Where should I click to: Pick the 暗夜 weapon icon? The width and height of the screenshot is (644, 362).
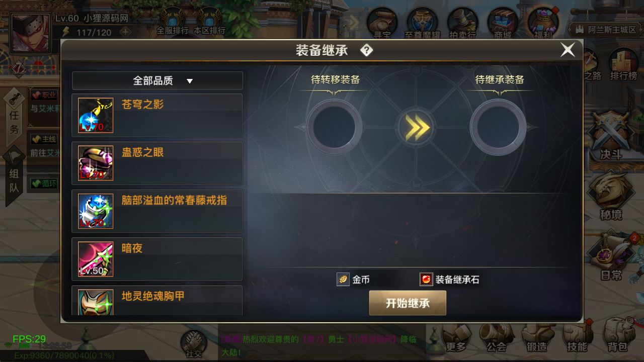96,259
